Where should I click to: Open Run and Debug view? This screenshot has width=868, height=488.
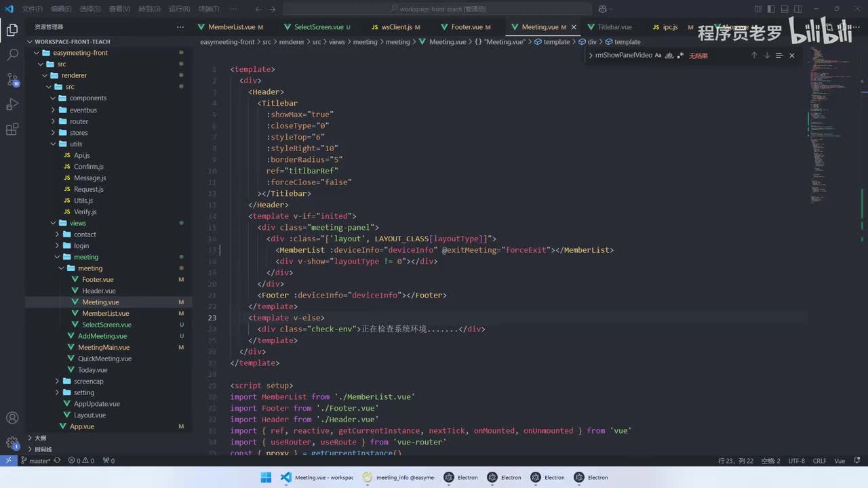coord(12,104)
